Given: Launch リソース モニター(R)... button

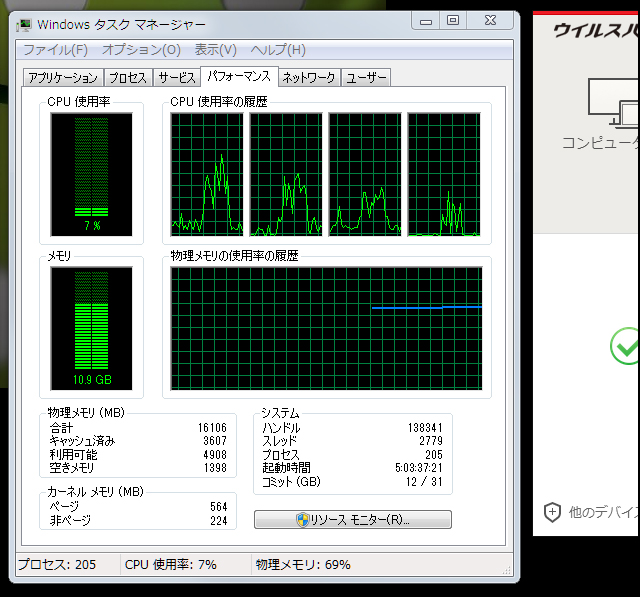Looking at the screenshot, I should [353, 520].
